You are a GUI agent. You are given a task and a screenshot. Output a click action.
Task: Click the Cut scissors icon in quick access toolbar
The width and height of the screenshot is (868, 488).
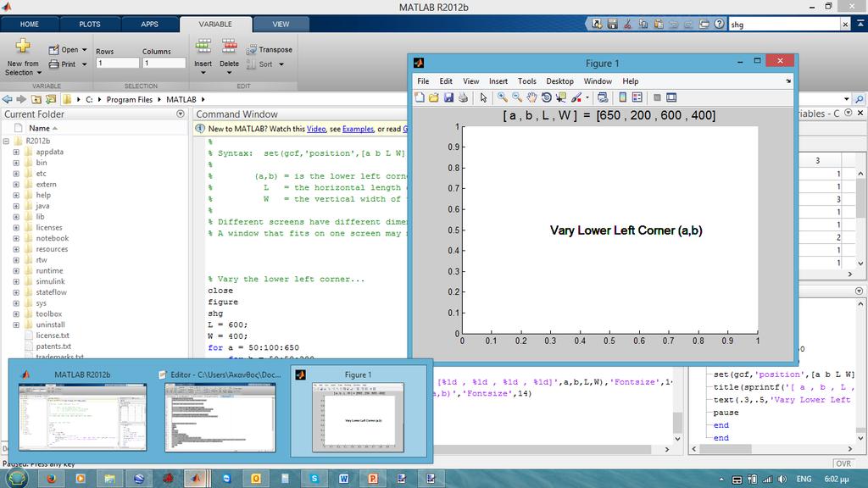(x=627, y=24)
